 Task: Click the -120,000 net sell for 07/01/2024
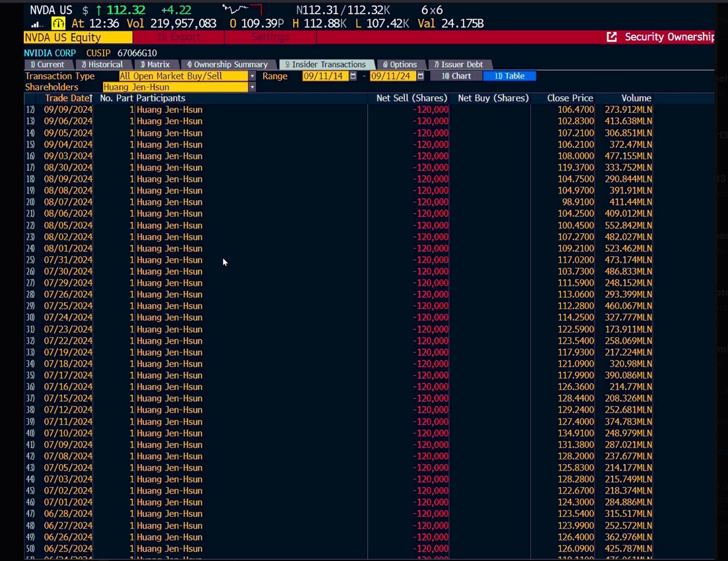point(431,502)
